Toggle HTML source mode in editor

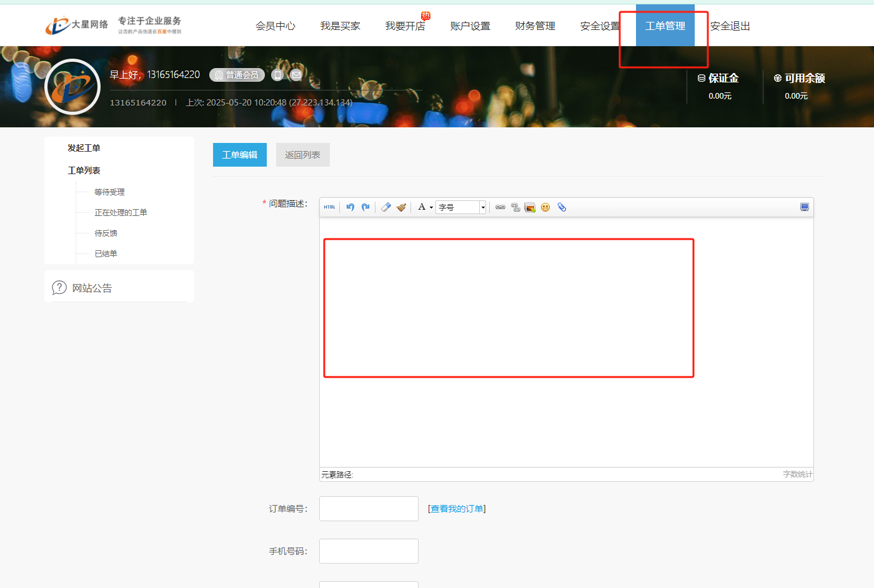tap(329, 207)
